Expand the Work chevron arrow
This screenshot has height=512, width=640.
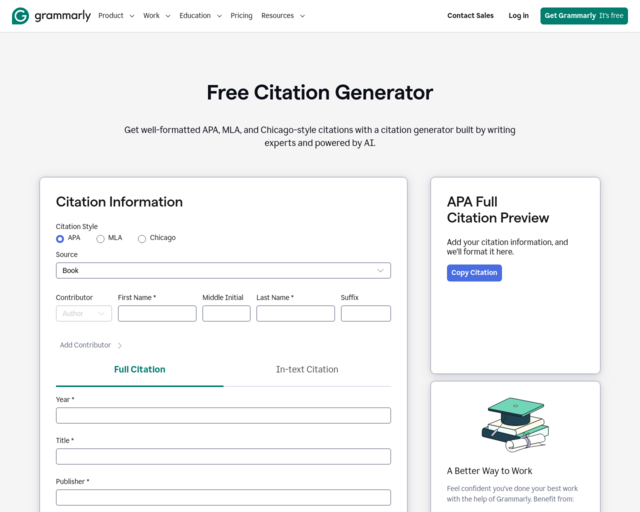coord(168,16)
